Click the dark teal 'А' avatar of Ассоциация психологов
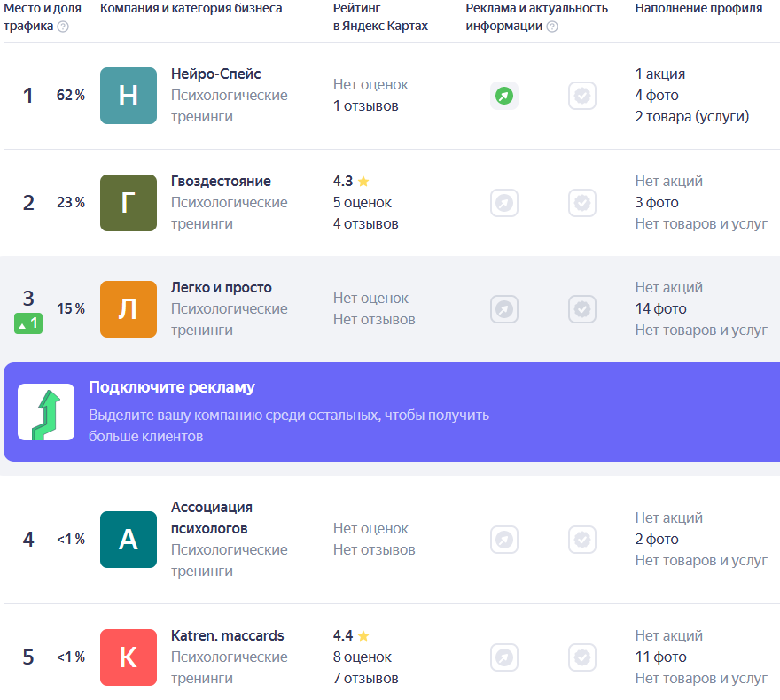This screenshot has width=780, height=700. [x=129, y=540]
